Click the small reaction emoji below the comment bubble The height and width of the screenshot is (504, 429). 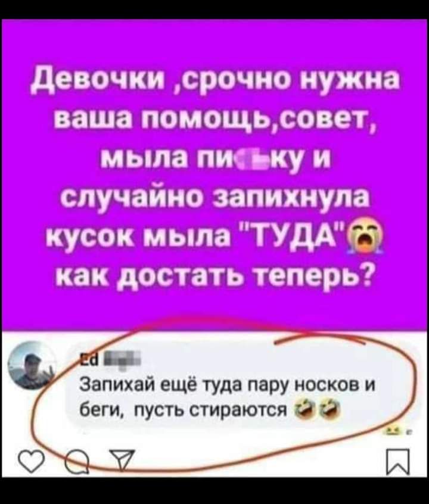coord(391,431)
